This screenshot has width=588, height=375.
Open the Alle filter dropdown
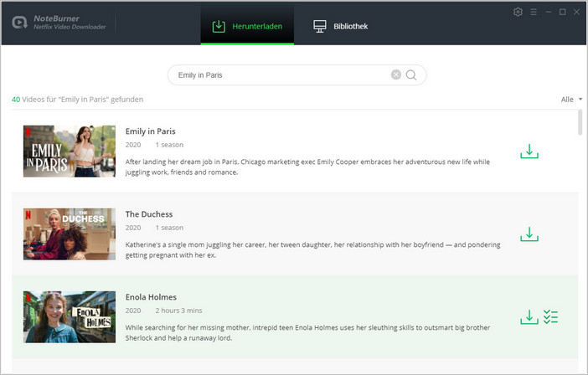(x=571, y=100)
